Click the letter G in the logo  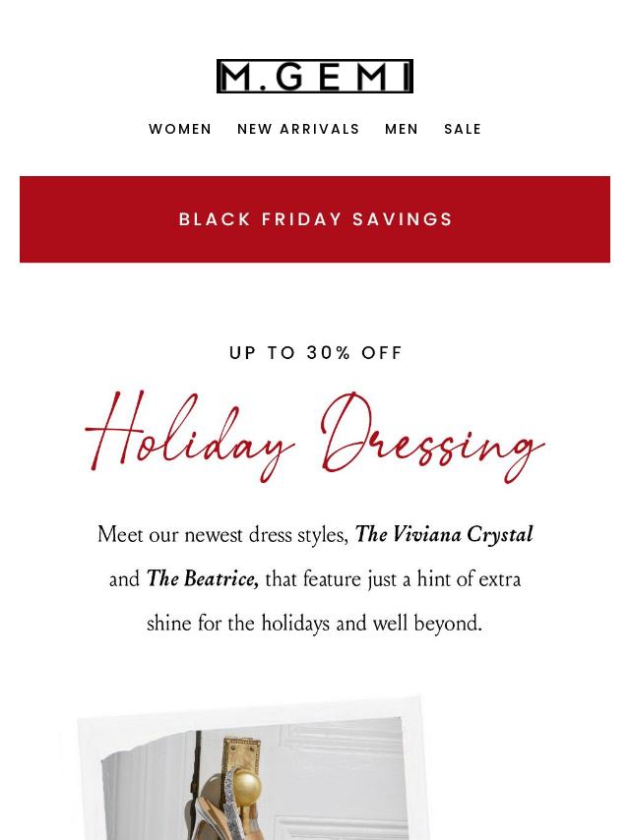[x=290, y=76]
